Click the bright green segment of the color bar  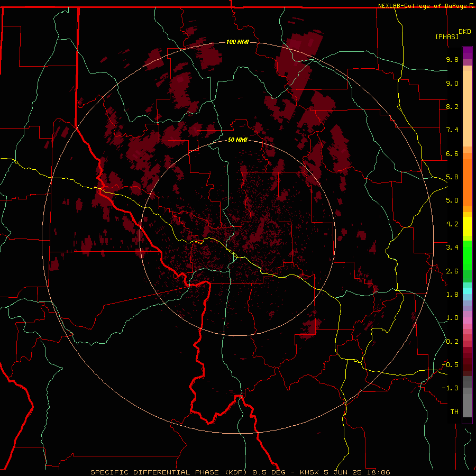click(467, 256)
